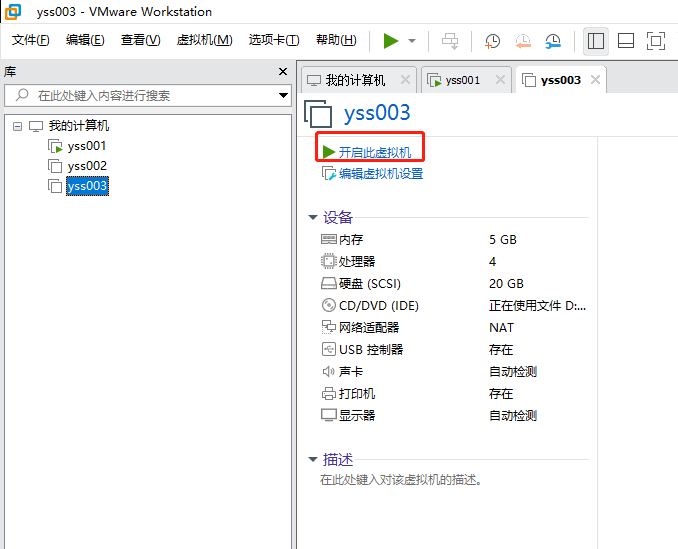Click the wrench icon beside 编辑虚拟机设置

coord(329,174)
